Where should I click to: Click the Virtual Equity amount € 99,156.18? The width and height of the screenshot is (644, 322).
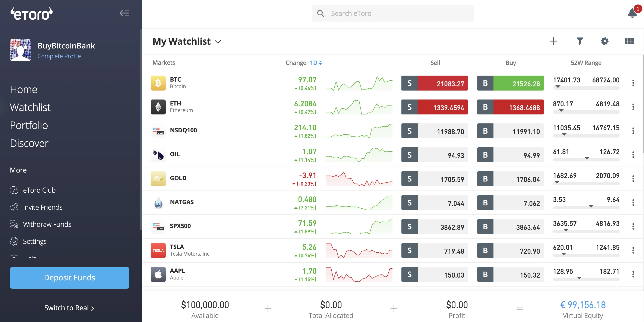583,305
